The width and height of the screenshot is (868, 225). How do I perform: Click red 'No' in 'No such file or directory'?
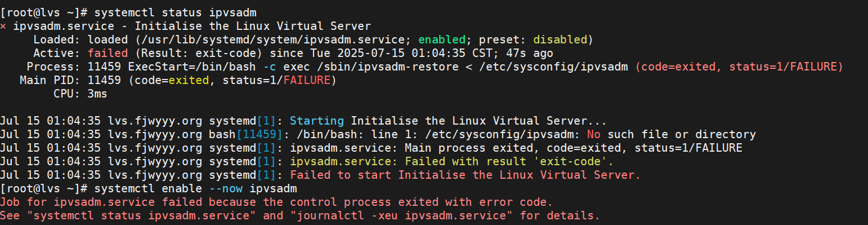point(593,134)
